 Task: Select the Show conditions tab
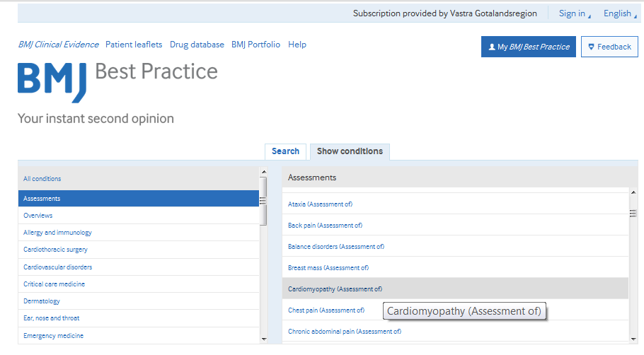point(350,151)
